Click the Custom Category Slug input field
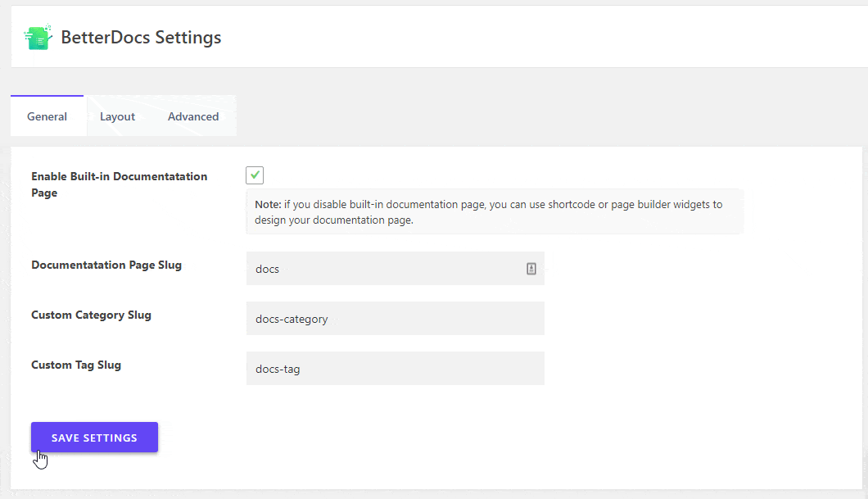The height and width of the screenshot is (499, 868). pos(396,318)
